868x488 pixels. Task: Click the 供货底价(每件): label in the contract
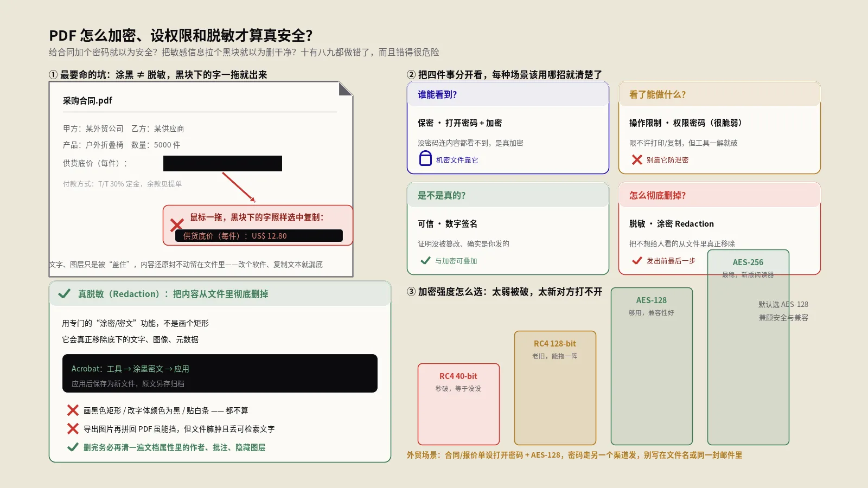click(x=95, y=163)
